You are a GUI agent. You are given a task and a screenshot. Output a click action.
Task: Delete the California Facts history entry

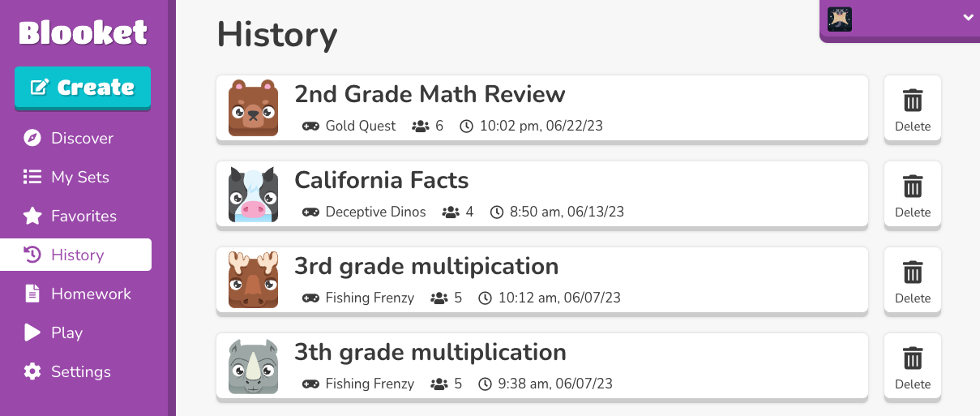[913, 195]
